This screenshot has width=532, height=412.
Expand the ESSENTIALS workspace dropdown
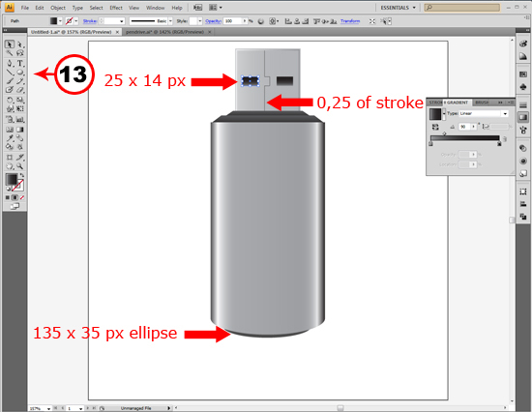click(398, 8)
